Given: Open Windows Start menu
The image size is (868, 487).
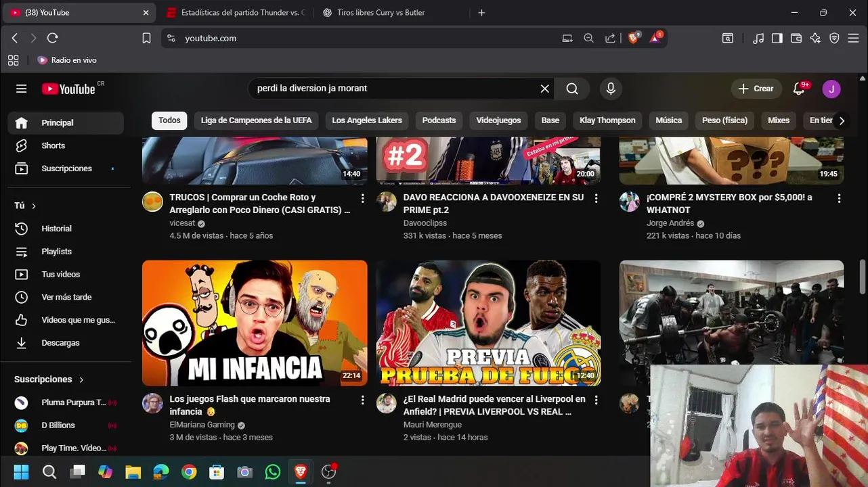Looking at the screenshot, I should [x=21, y=472].
